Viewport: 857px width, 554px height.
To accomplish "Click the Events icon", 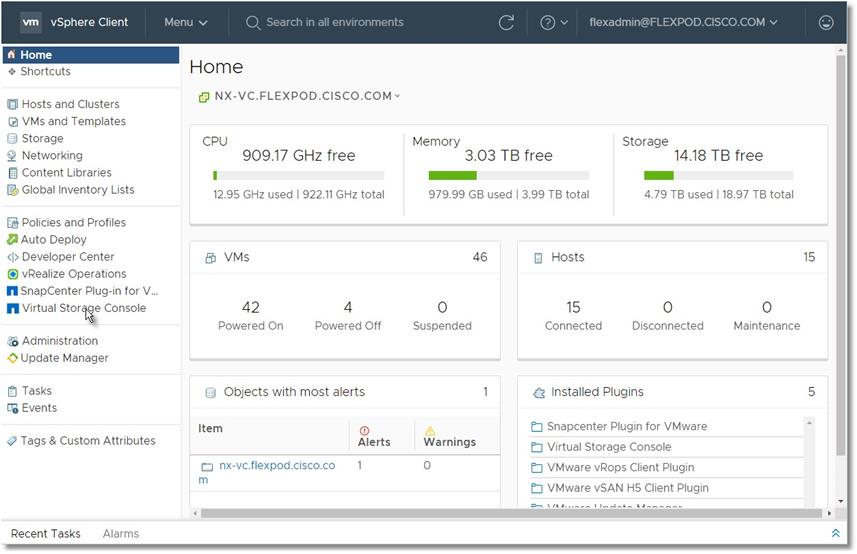I will (x=12, y=408).
